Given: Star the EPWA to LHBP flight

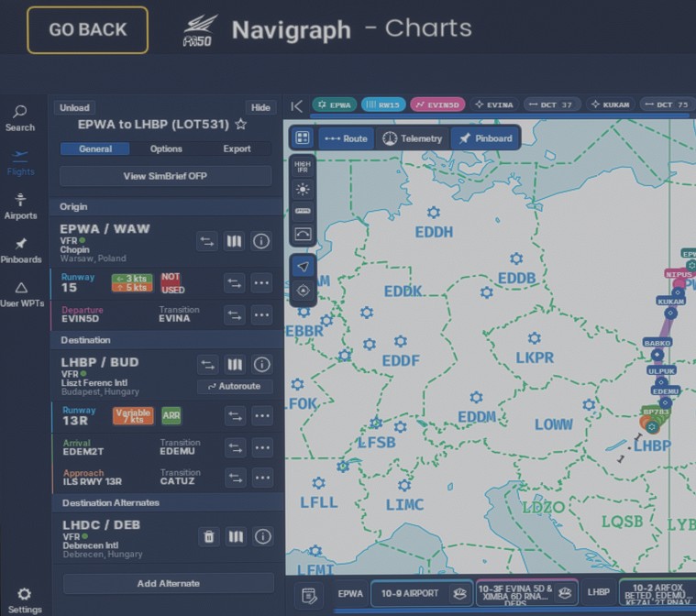Looking at the screenshot, I should click(241, 125).
